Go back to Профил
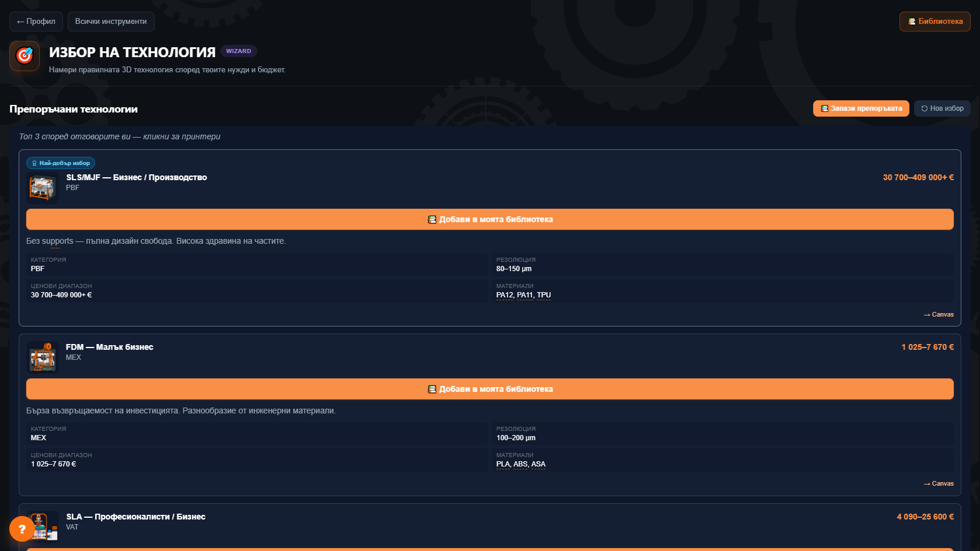Viewport: 980px width, 551px height. (36, 22)
